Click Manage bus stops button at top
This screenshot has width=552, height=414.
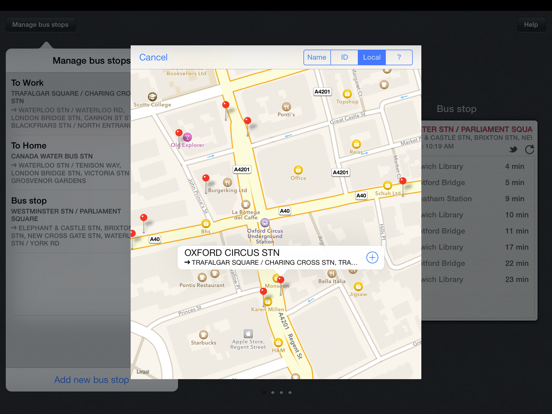click(x=40, y=25)
